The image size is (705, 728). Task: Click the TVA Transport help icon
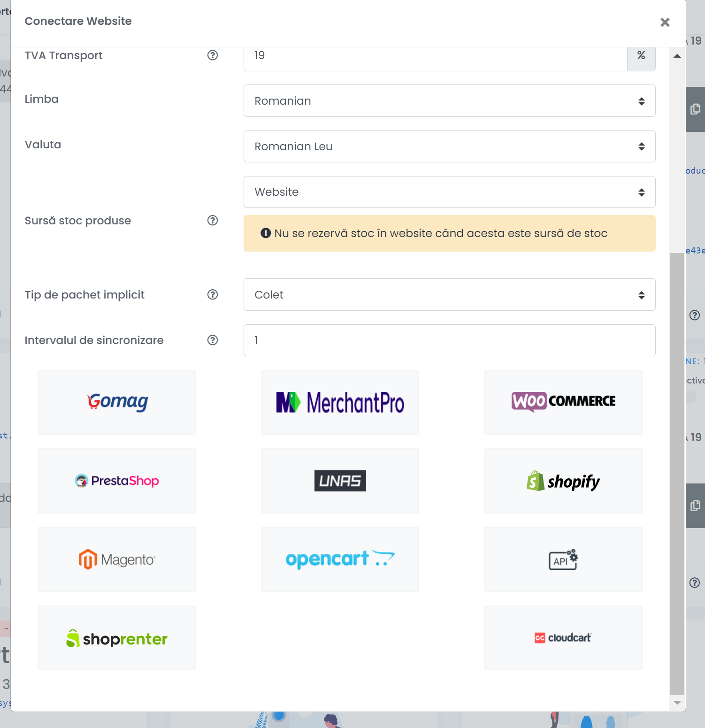click(213, 55)
